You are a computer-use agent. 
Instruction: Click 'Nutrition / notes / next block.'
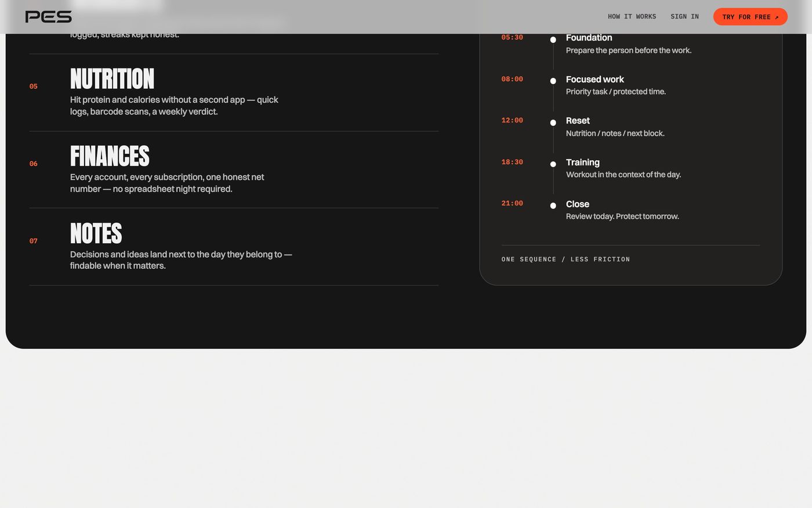(615, 134)
